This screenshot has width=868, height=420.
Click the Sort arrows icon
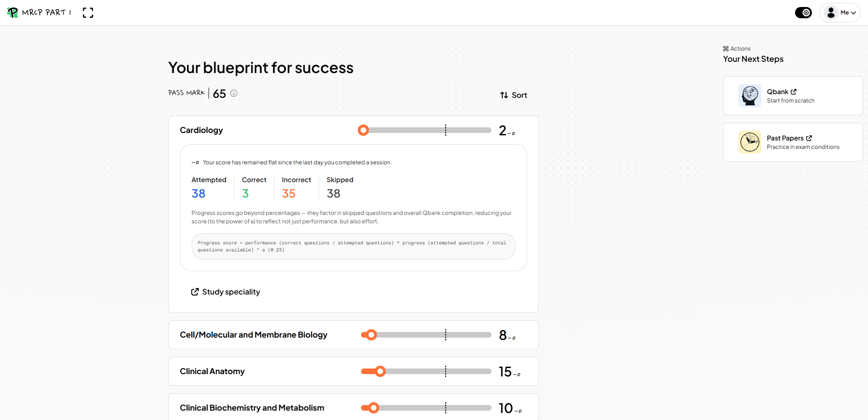(x=504, y=95)
